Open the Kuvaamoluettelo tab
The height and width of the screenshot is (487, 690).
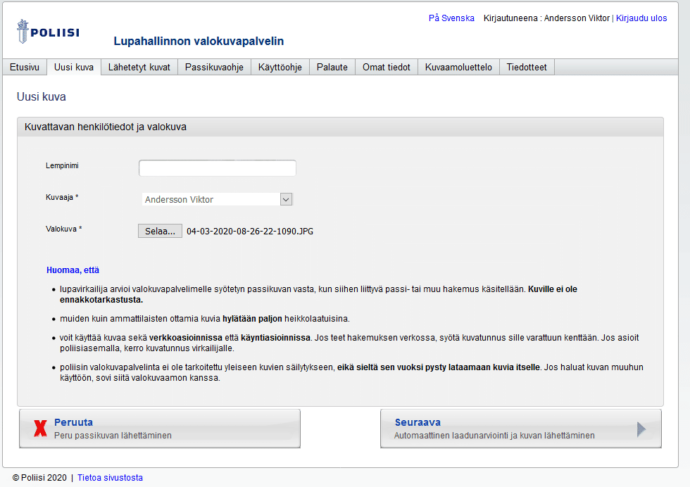(x=458, y=67)
